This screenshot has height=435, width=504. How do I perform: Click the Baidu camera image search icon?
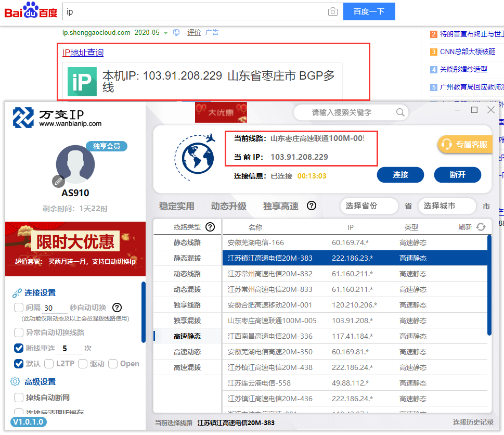(x=333, y=12)
